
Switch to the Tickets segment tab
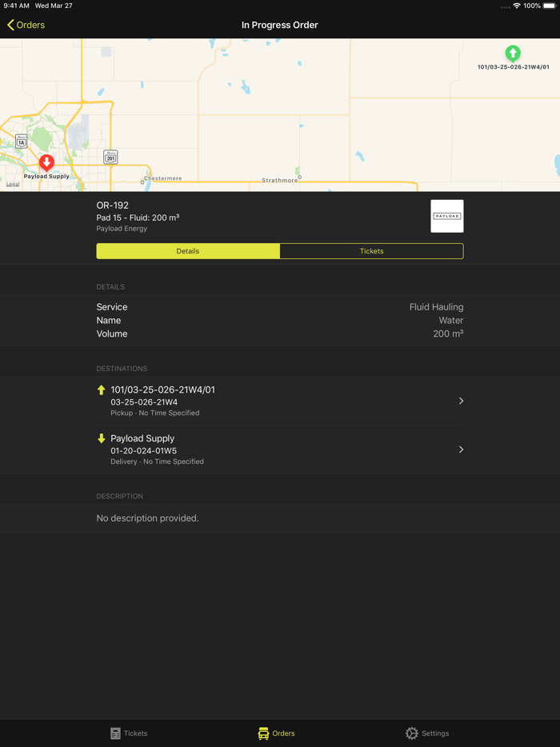point(372,251)
